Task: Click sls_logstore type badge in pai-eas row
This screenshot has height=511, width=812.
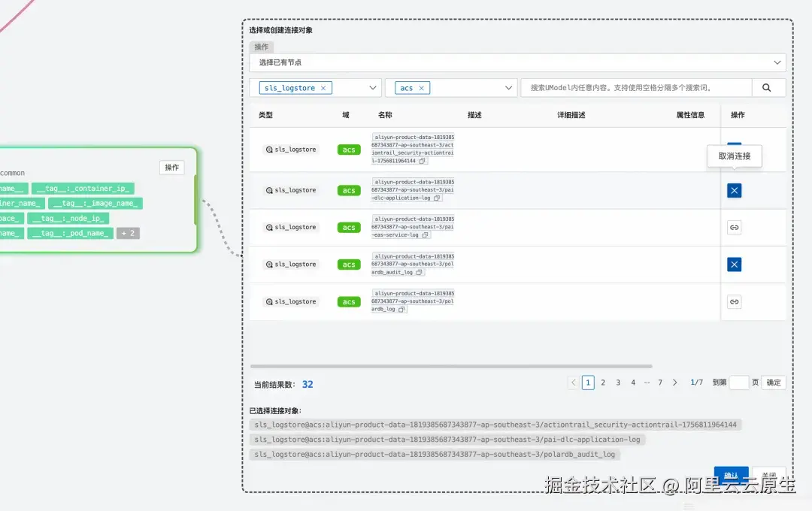Action: tap(290, 227)
